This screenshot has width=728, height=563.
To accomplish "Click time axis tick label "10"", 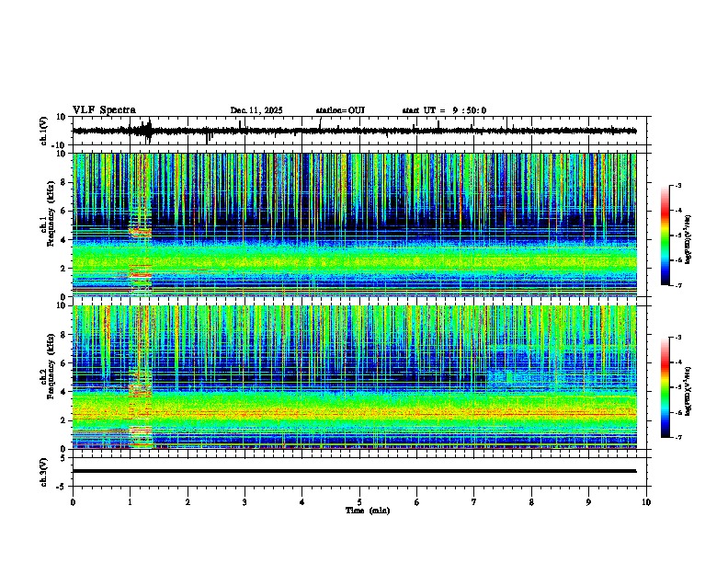I will point(646,502).
